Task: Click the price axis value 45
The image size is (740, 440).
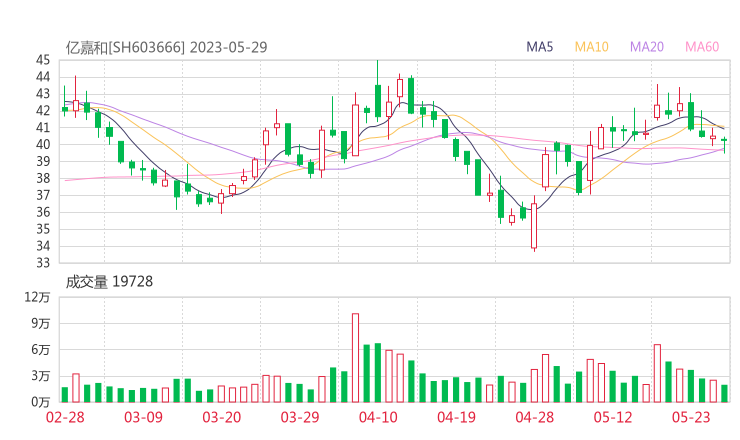Action: (42, 60)
